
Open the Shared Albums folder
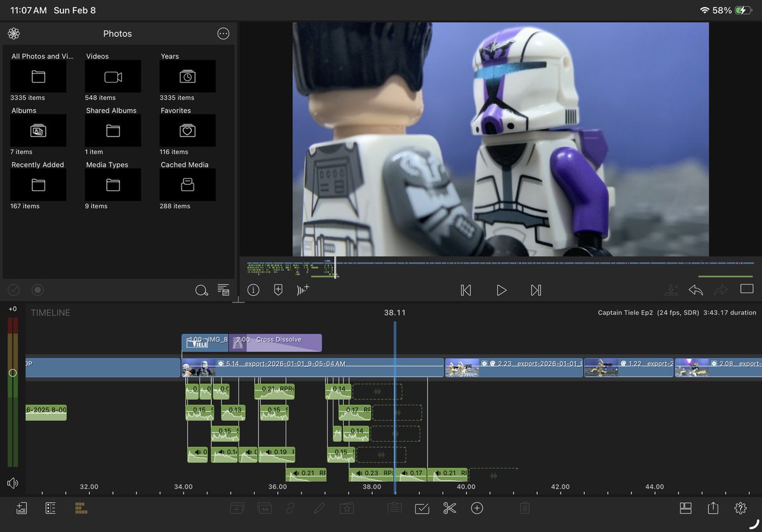(x=113, y=131)
